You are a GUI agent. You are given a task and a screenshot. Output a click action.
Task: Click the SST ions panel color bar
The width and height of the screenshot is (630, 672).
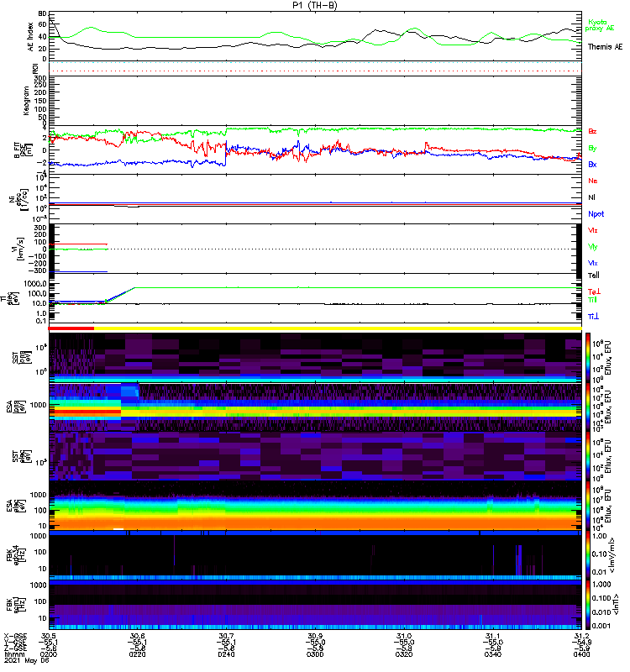(587, 358)
